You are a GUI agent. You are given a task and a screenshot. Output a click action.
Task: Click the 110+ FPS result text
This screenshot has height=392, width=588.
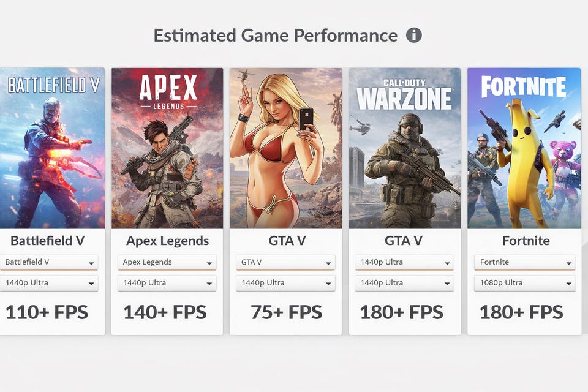point(47,312)
